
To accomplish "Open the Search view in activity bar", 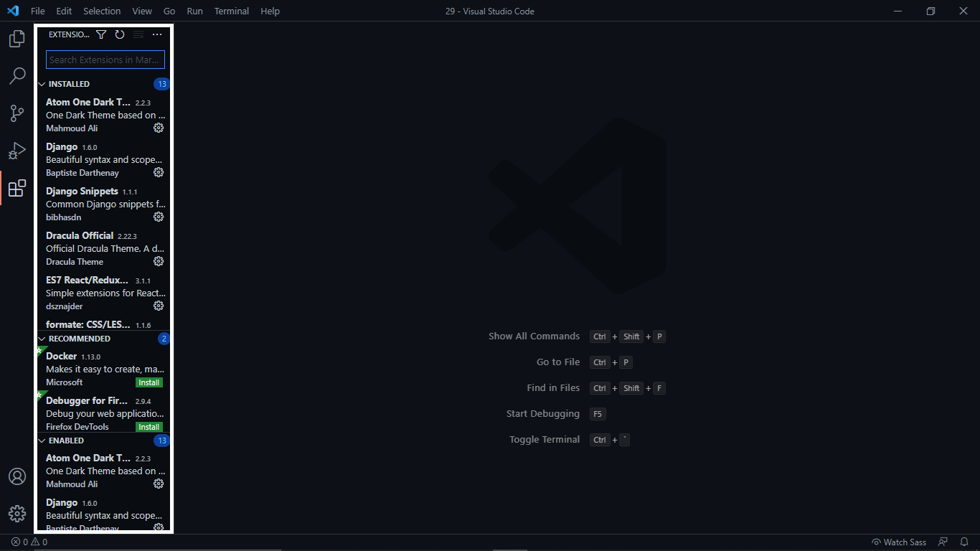I will pos(17,76).
